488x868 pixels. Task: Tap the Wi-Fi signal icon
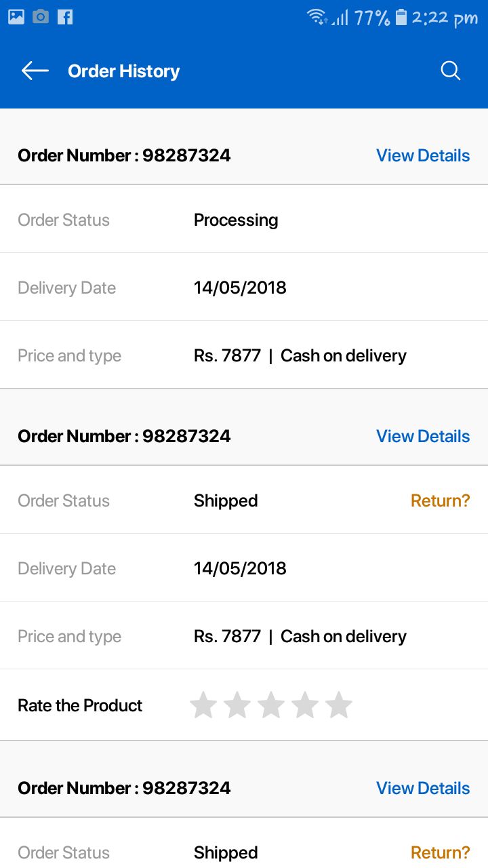click(x=317, y=17)
